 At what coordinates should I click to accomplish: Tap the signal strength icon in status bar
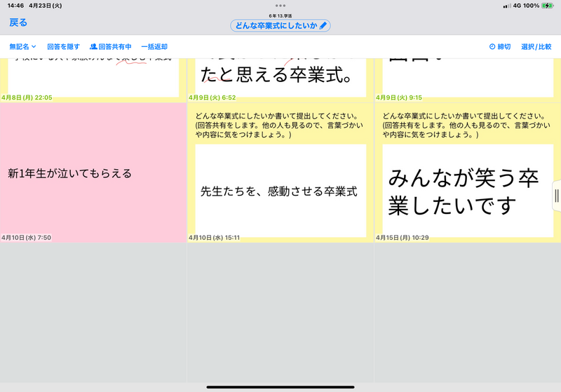pyautogui.click(x=507, y=6)
